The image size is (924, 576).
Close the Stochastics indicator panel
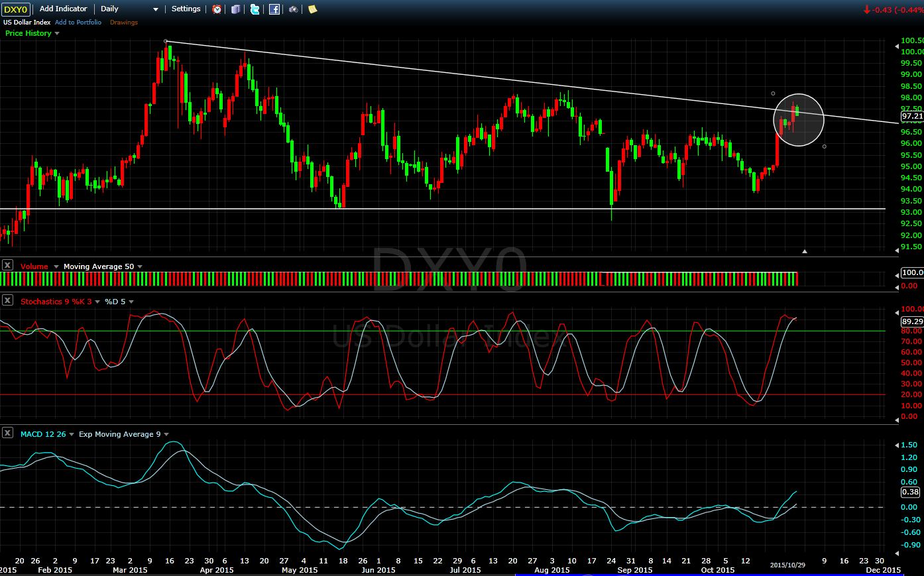[x=7, y=300]
